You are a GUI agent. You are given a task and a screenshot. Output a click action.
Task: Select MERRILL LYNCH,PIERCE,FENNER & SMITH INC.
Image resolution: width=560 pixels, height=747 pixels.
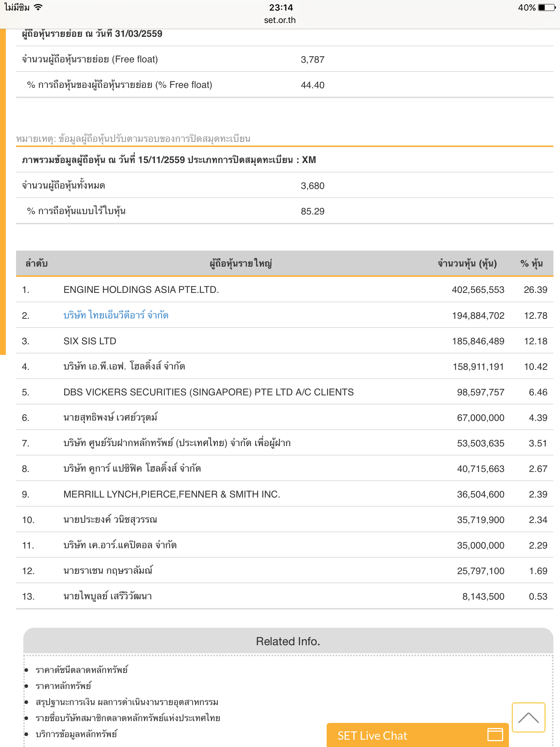(172, 494)
